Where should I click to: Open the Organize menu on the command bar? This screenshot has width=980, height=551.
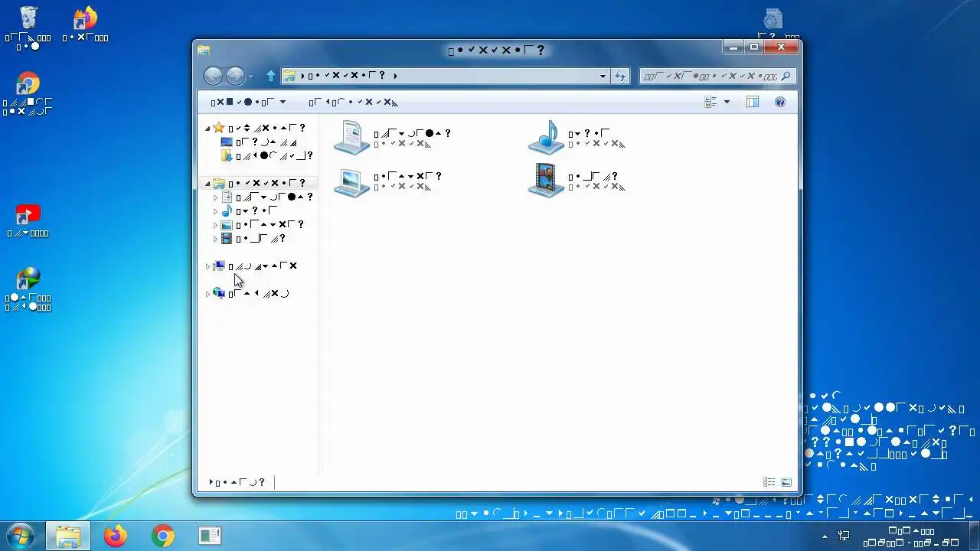[248, 102]
